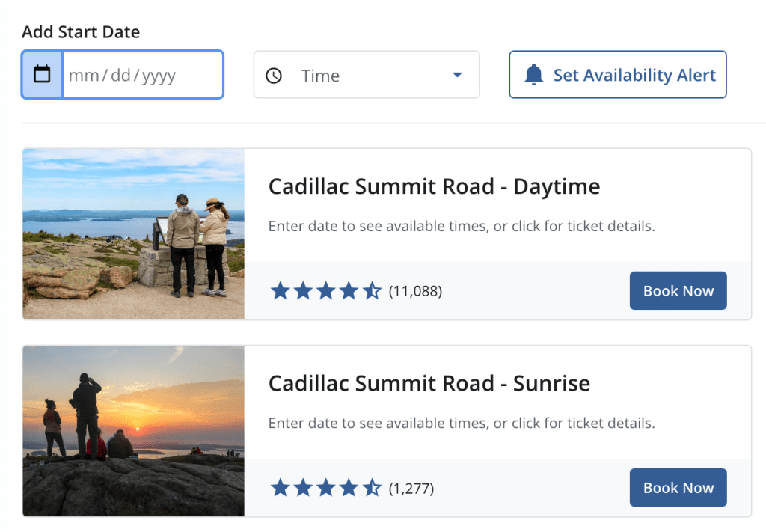Select the year segment of the date field
This screenshot has height=532, width=766.
point(158,76)
